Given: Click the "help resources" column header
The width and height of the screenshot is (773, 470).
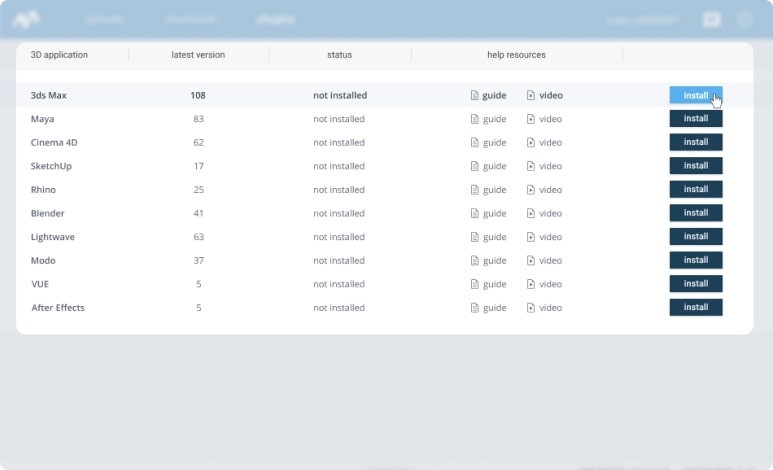Looking at the screenshot, I should (x=516, y=55).
